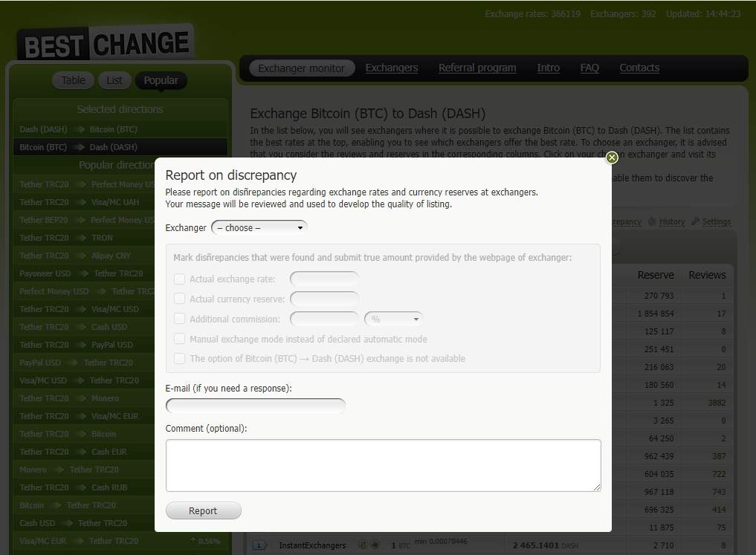Focus the Actual exchange rate input field
The image size is (756, 555).
click(325, 279)
